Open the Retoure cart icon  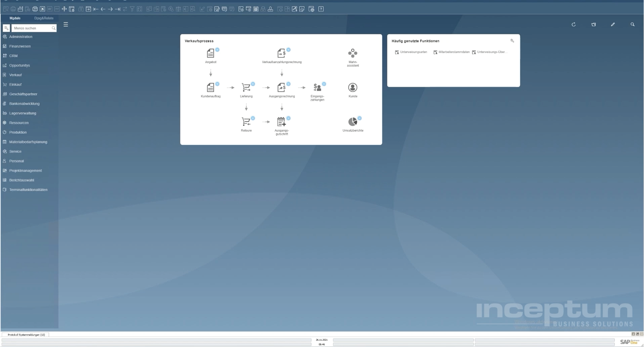pos(246,121)
